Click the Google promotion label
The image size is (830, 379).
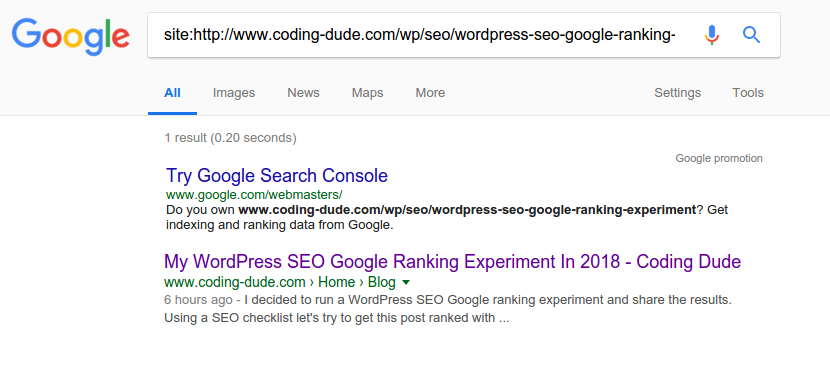pyautogui.click(x=719, y=158)
